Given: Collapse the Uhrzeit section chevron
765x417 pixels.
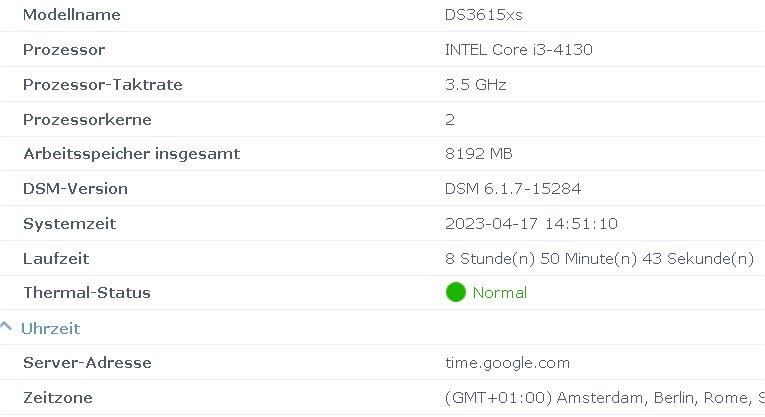Looking at the screenshot, I should coord(6,327).
